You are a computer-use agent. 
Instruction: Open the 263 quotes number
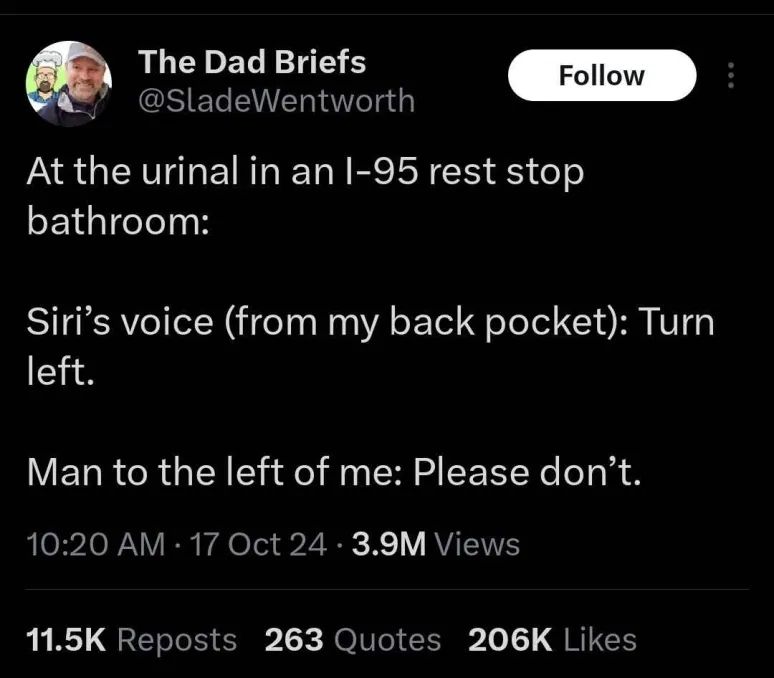click(294, 640)
